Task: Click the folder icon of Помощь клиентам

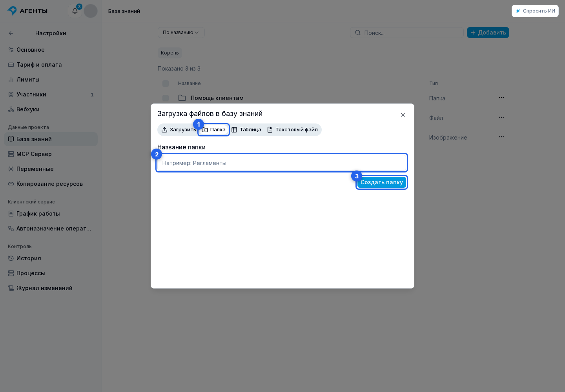Action: 182,98
